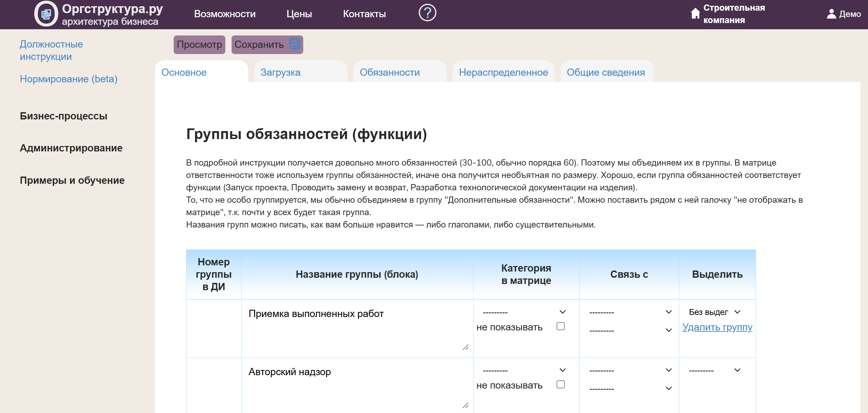Expand Бизнес-процессы sidebar section
This screenshot has height=413, width=868.
pos(63,116)
